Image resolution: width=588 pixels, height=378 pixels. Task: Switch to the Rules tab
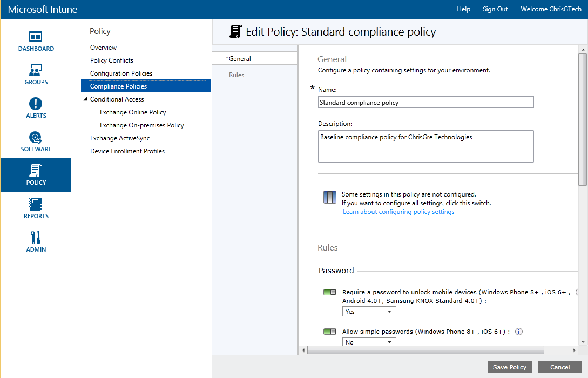click(x=236, y=75)
